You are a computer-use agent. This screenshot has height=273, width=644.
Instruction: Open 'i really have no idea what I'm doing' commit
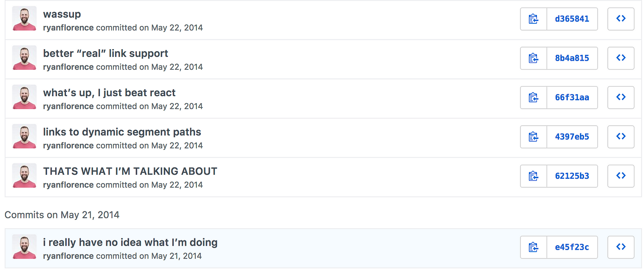pos(130,242)
